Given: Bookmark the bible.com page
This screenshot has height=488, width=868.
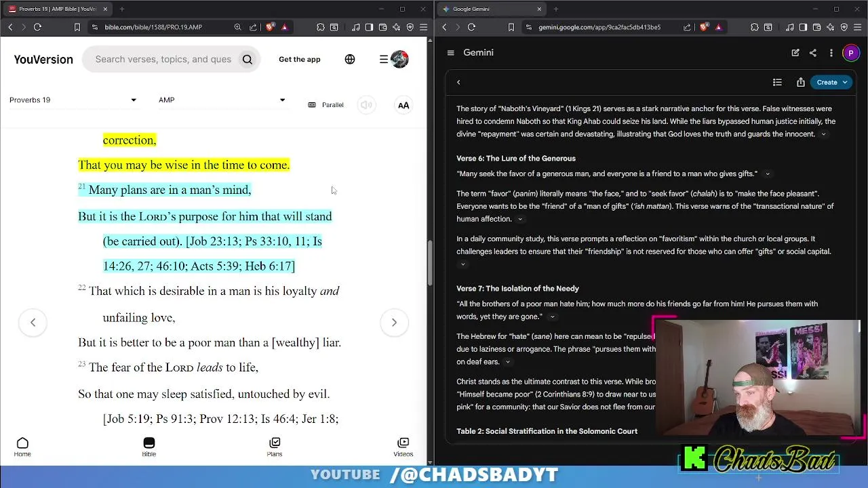Looking at the screenshot, I should point(77,27).
